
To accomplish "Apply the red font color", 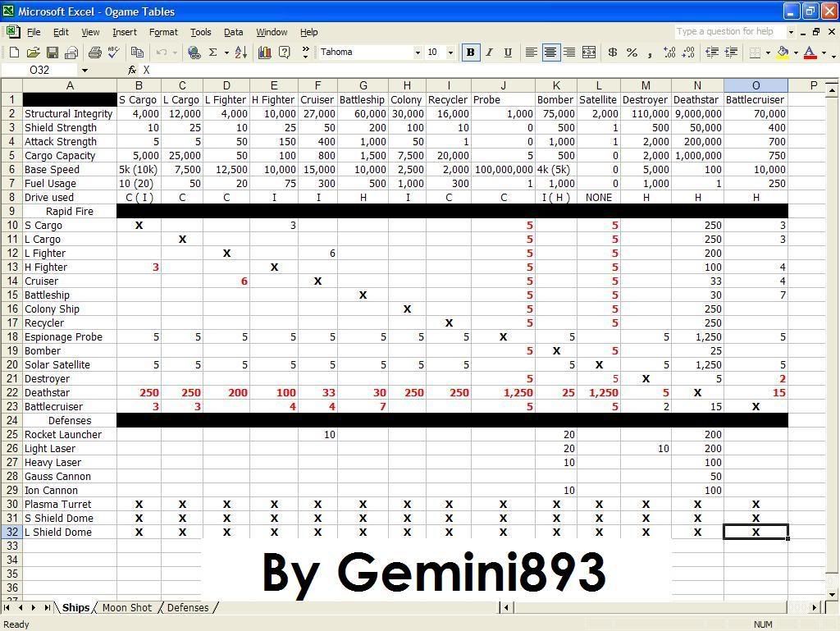I will coord(810,52).
